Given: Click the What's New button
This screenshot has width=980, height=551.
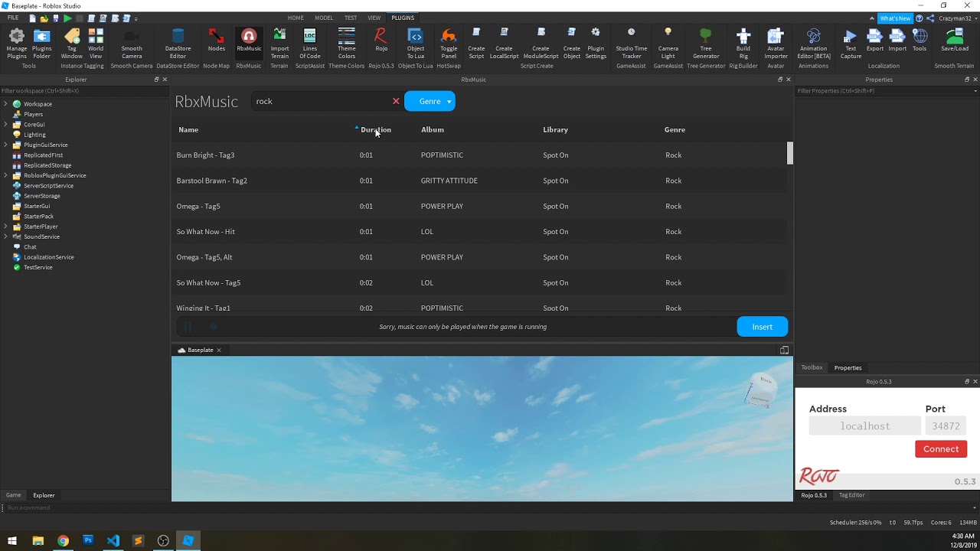Looking at the screenshot, I should coord(895,18).
